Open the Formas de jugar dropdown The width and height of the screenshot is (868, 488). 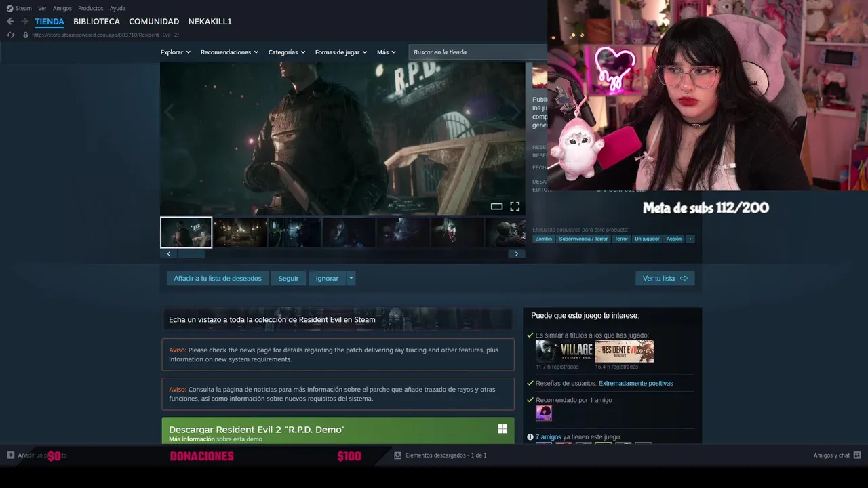[x=341, y=52]
